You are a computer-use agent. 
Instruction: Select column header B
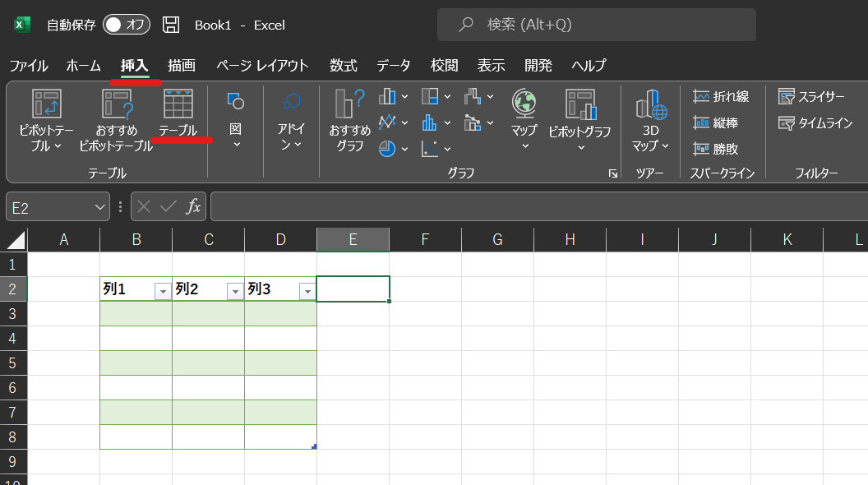(136, 240)
